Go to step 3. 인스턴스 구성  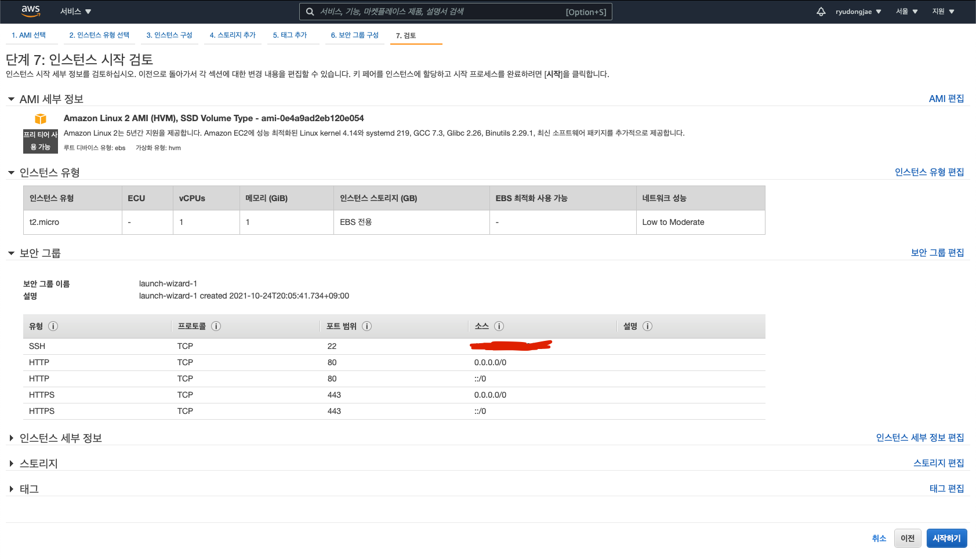tap(169, 35)
